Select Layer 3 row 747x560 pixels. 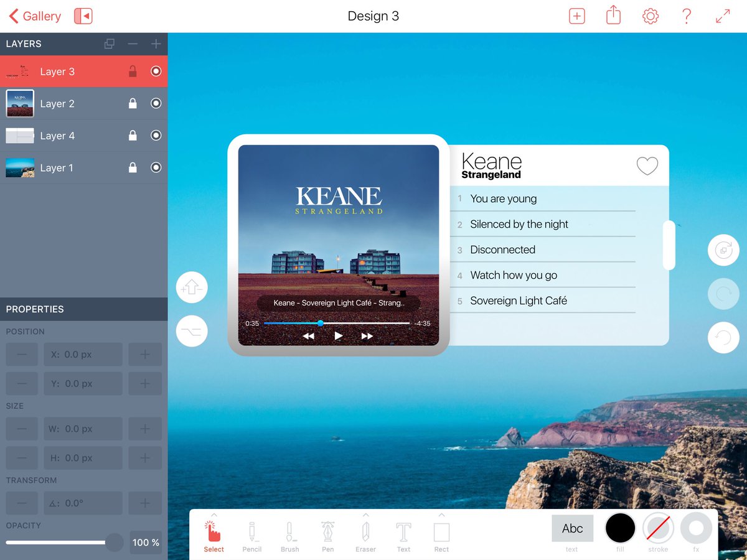click(84, 72)
